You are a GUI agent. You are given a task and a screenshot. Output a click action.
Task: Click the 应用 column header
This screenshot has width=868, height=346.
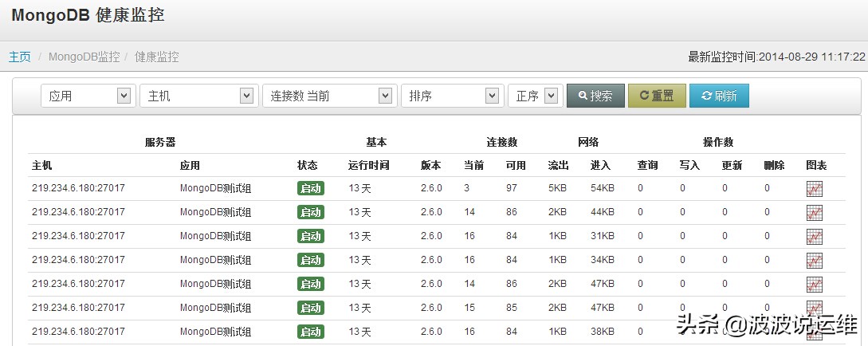click(190, 165)
